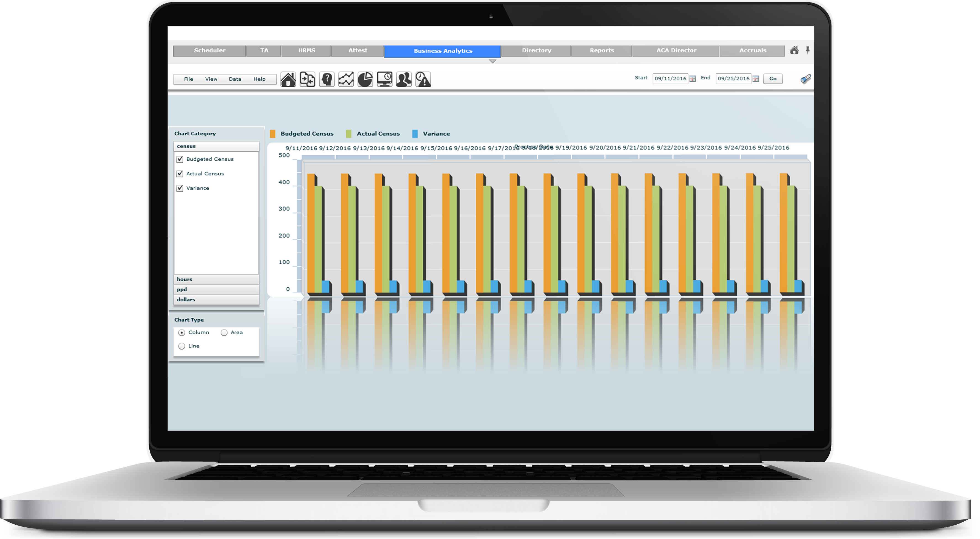Image resolution: width=980 pixels, height=539 pixels.
Task: Select the Column chart type radio
Action: pyautogui.click(x=182, y=333)
